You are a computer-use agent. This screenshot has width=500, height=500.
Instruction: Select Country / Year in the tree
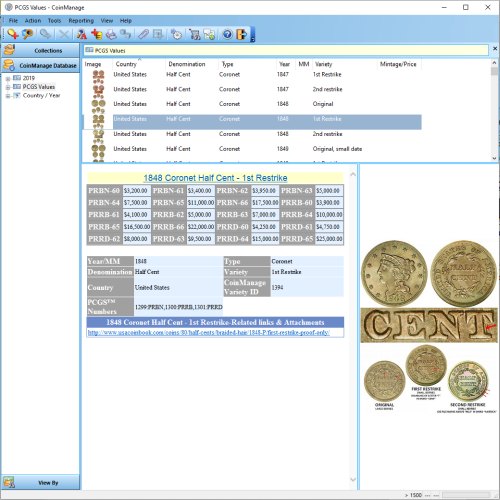pyautogui.click(x=41, y=95)
